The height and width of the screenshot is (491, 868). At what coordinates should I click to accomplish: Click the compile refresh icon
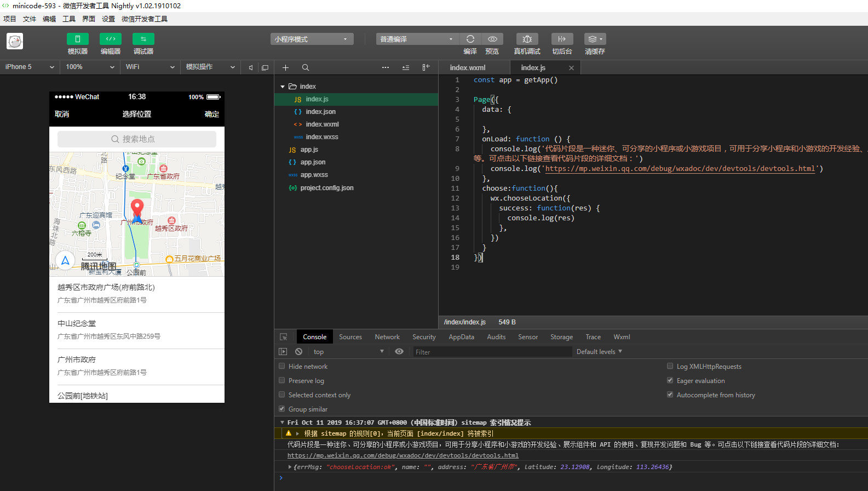[x=470, y=39]
